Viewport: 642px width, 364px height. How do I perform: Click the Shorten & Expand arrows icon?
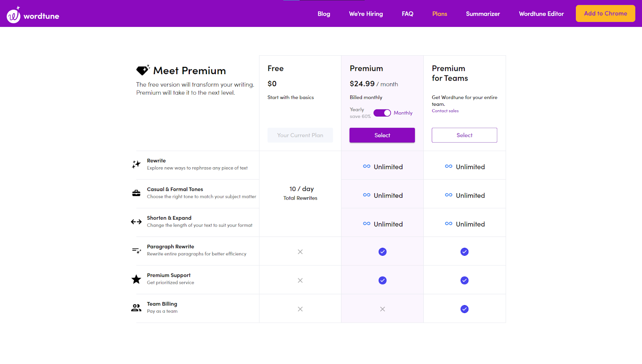coord(136,222)
